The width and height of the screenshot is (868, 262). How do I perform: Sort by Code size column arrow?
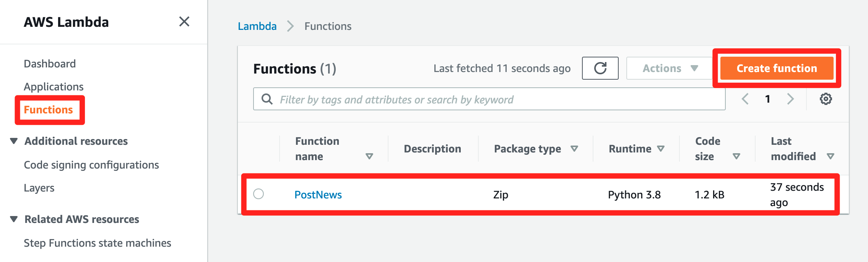[736, 156]
